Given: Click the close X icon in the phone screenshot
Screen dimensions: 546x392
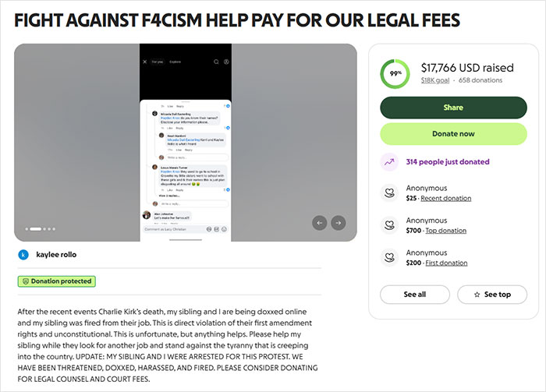Looking at the screenshot, I should (x=145, y=62).
